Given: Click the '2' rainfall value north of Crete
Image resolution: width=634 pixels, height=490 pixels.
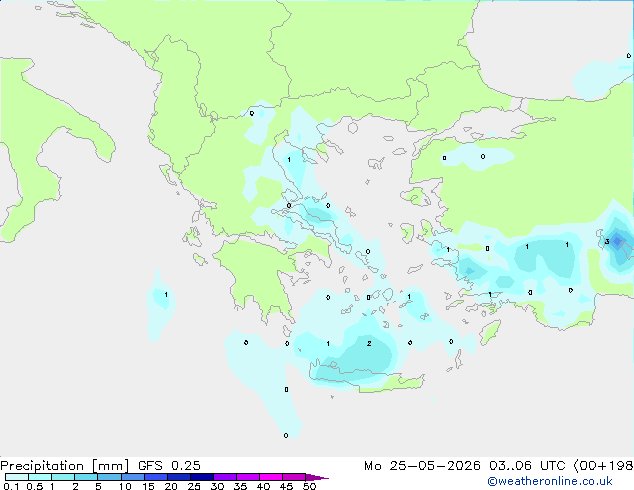Looking at the screenshot, I should [x=369, y=344].
